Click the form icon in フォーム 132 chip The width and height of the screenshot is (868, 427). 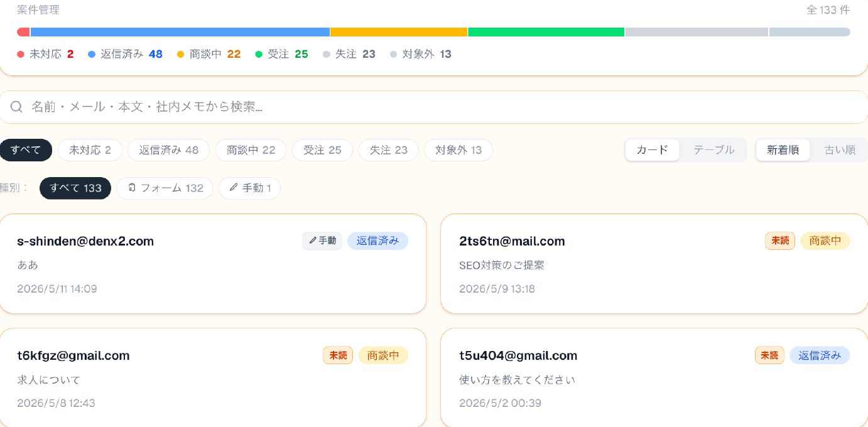click(132, 188)
